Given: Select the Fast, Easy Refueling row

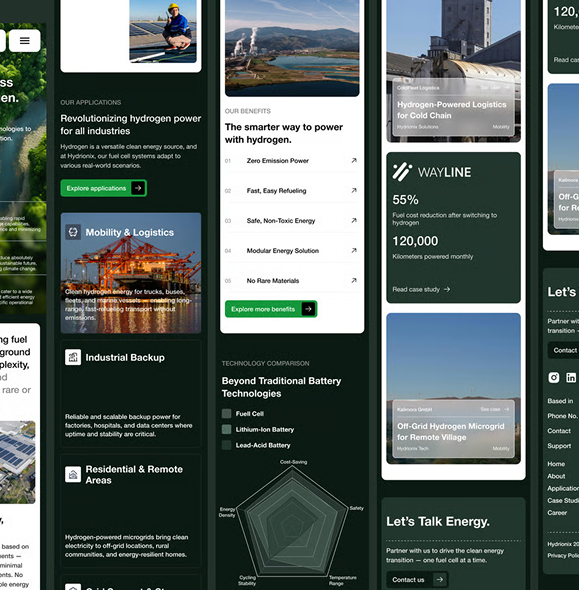Looking at the screenshot, I should tap(292, 191).
